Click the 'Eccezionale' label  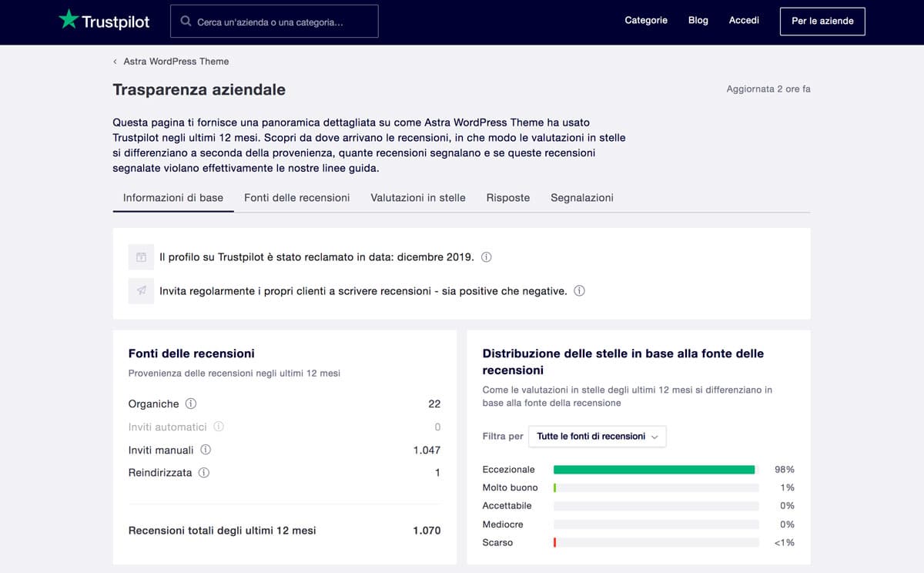pyautogui.click(x=508, y=470)
